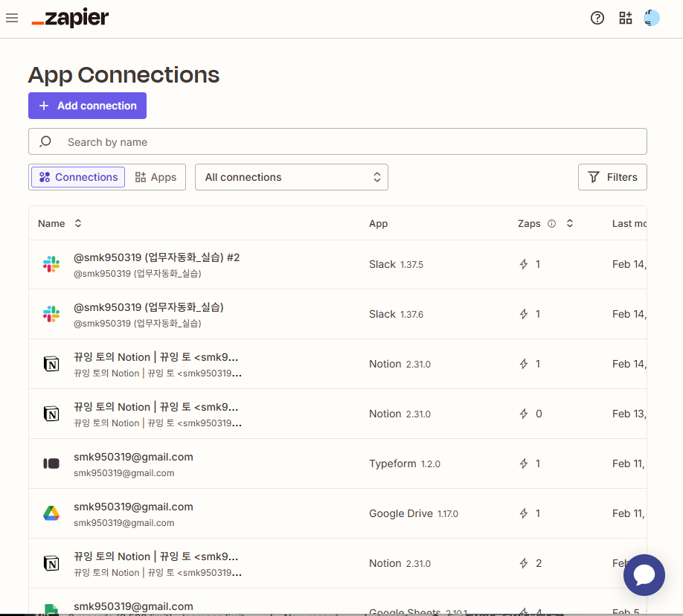Image resolution: width=683 pixels, height=616 pixels.
Task: Open the help question mark icon
Action: coord(597,18)
